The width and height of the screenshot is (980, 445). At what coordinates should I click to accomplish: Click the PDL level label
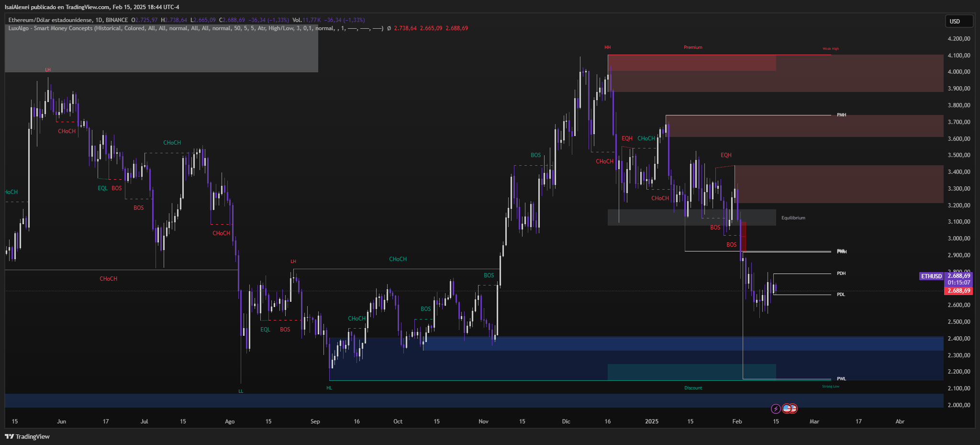(841, 295)
